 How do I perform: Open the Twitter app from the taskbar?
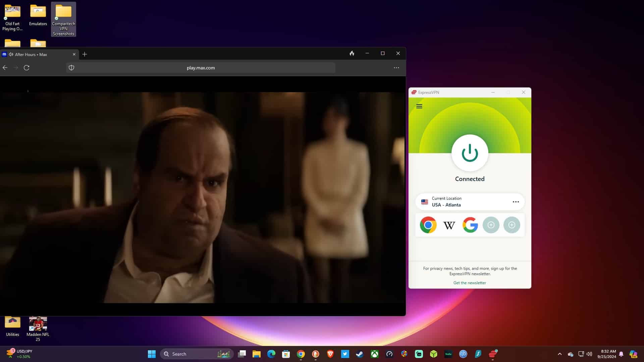click(345, 354)
